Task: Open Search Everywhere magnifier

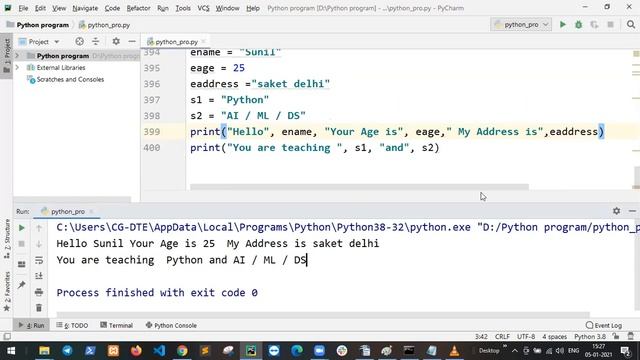Action: 631,24
